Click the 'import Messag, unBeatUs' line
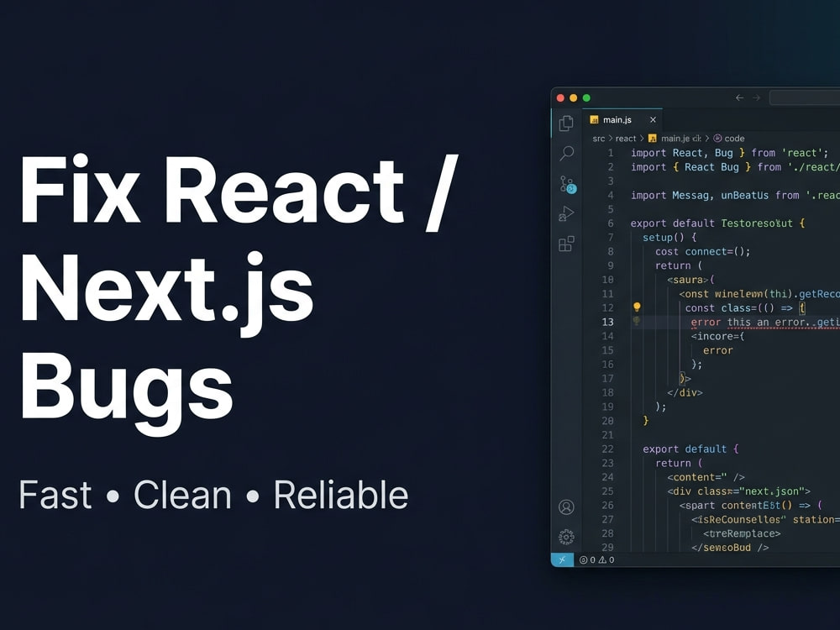This screenshot has width=840, height=630. pos(735,195)
